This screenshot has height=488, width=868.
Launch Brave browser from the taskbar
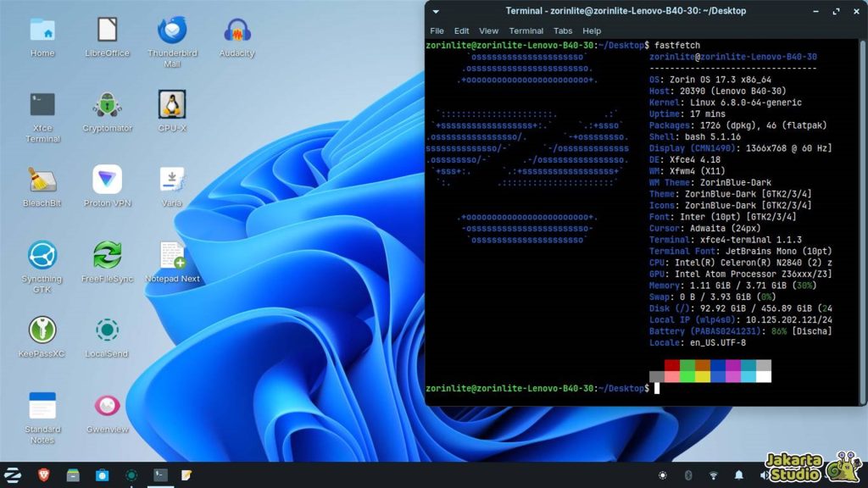point(44,475)
